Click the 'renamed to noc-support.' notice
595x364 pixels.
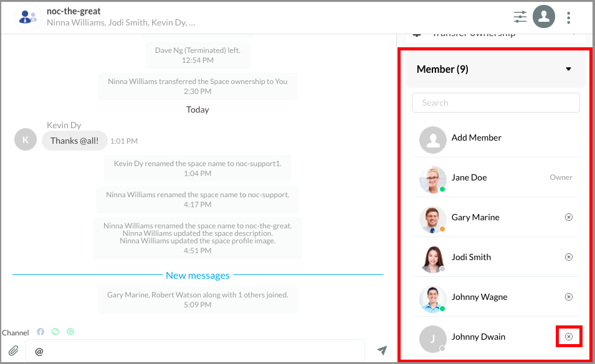click(x=198, y=199)
